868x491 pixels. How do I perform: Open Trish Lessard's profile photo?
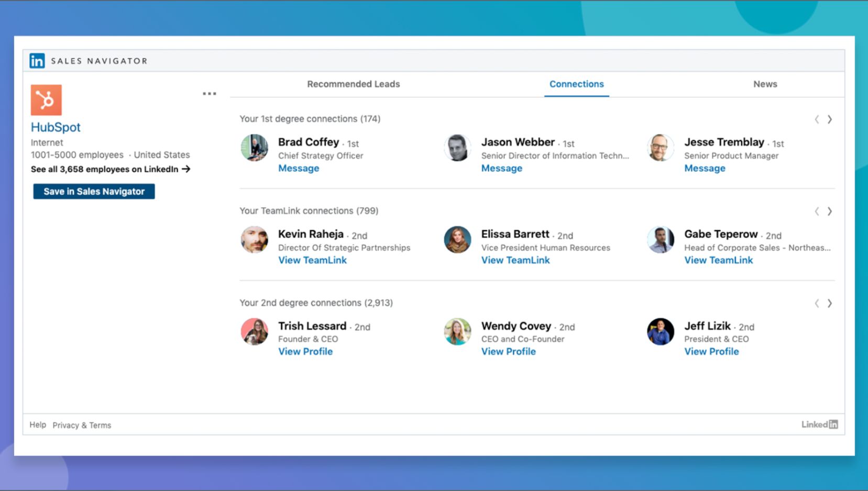pos(255,332)
